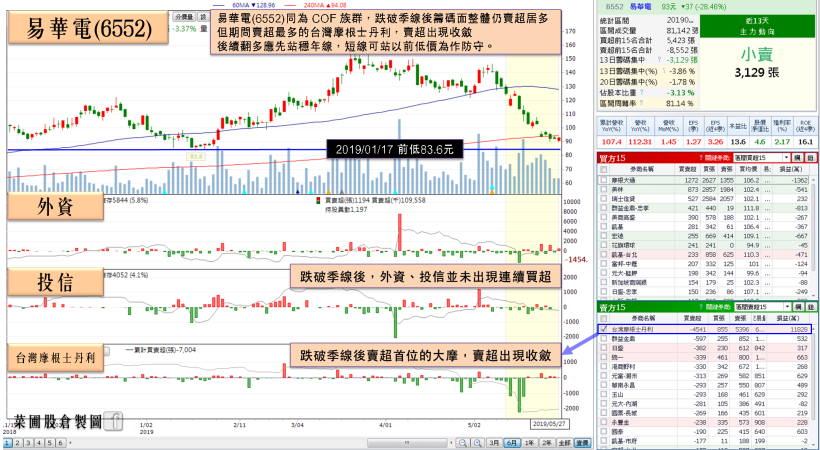Check the 統一 seller checkbox
The image size is (820, 450).
(x=603, y=357)
